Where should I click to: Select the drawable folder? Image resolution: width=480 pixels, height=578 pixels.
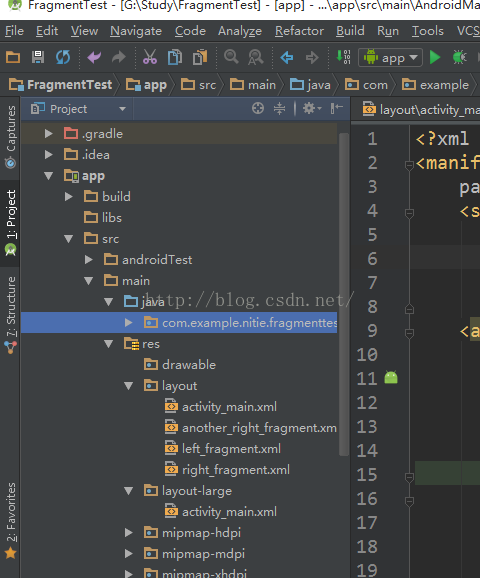180,365
